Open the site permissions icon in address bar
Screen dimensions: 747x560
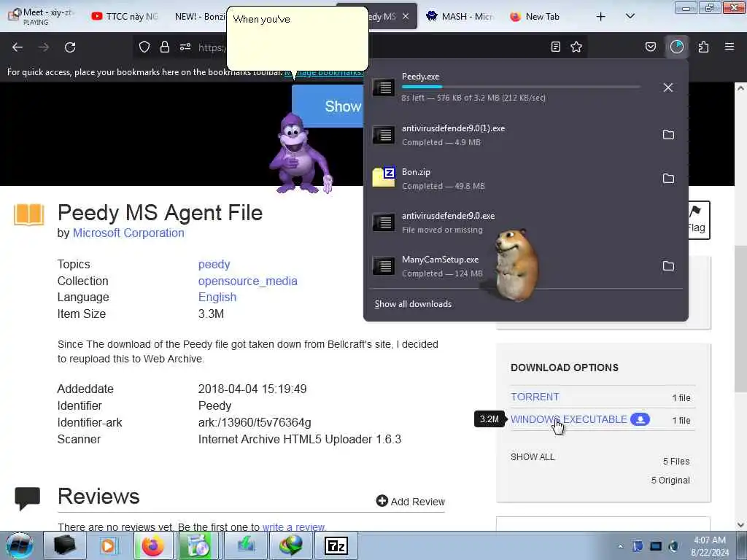(x=185, y=47)
